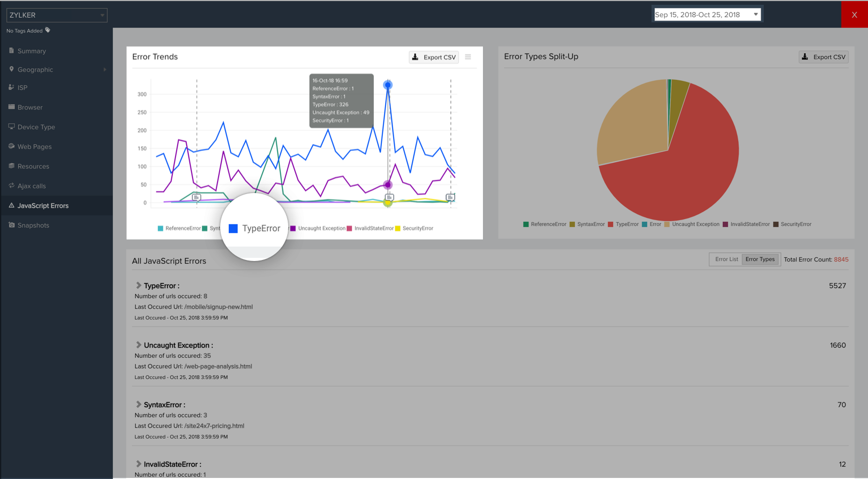Click the ISP icon in sidebar
868x479 pixels.
tap(11, 87)
